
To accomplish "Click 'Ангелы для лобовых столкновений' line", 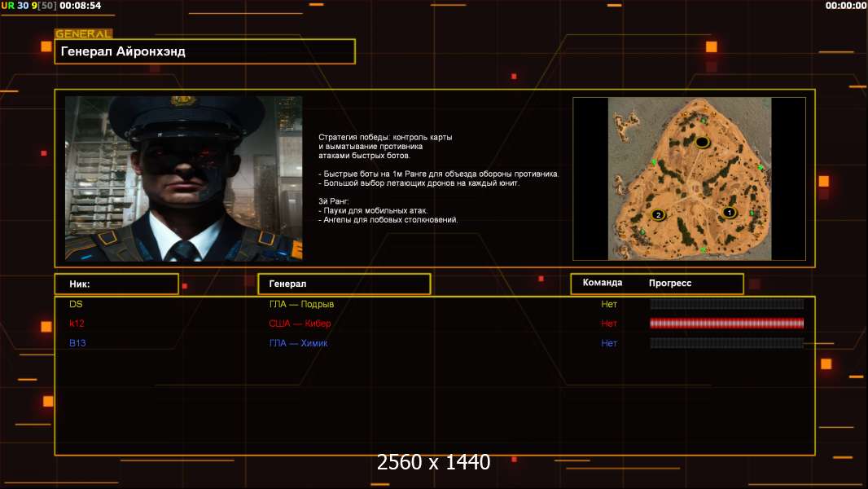I will (388, 220).
